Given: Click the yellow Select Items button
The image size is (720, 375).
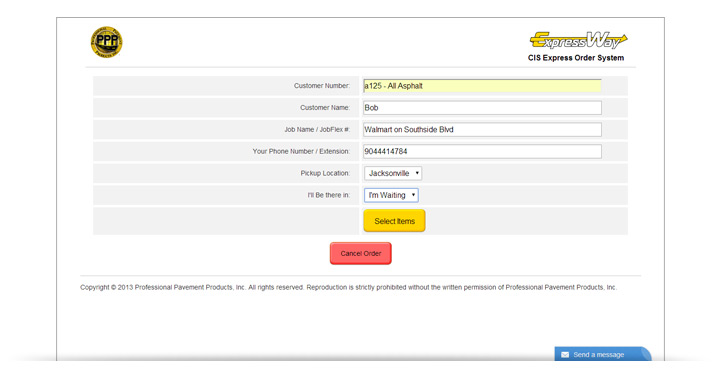Looking at the screenshot, I should click(394, 221).
